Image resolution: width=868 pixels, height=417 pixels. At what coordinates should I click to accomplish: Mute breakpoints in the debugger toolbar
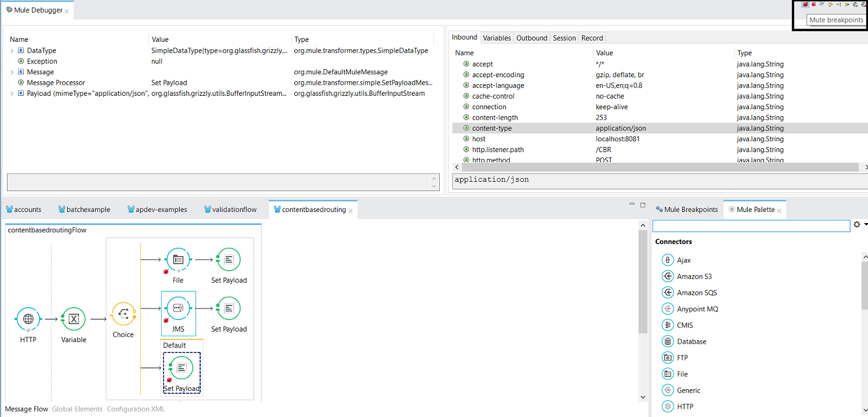click(x=805, y=5)
